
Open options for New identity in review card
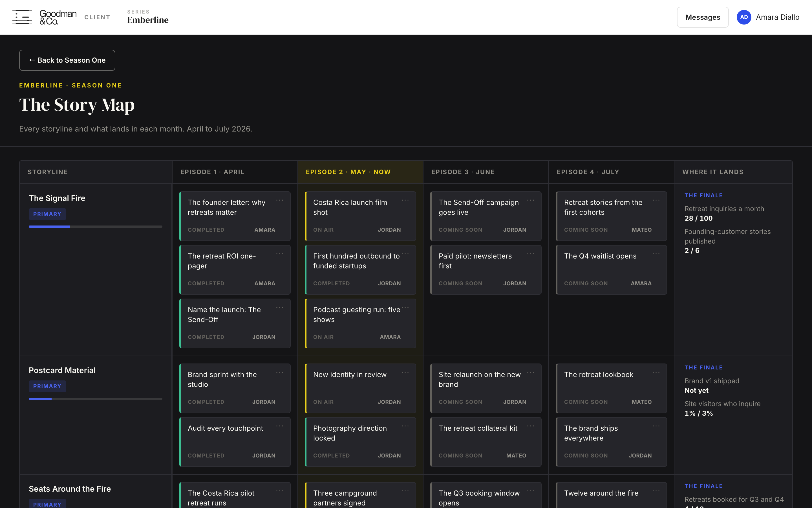tap(405, 372)
